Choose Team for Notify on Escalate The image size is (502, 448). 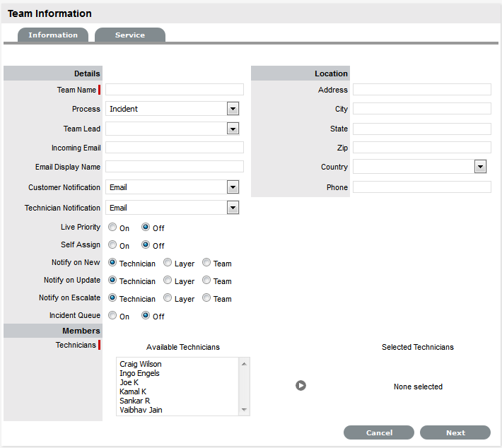pos(206,298)
